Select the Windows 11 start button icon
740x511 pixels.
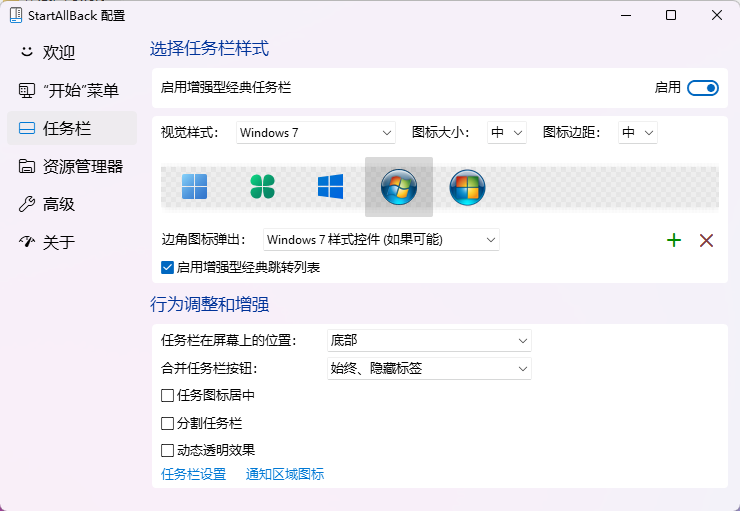tap(194, 187)
